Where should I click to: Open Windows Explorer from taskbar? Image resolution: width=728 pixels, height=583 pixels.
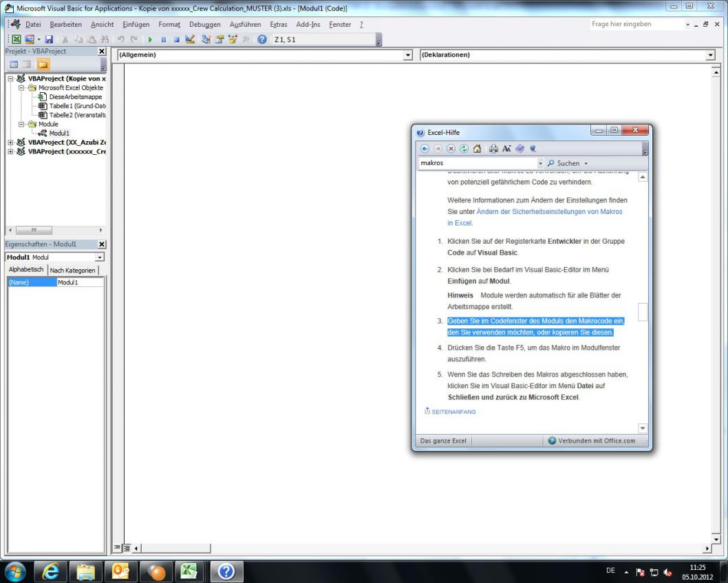point(86,571)
